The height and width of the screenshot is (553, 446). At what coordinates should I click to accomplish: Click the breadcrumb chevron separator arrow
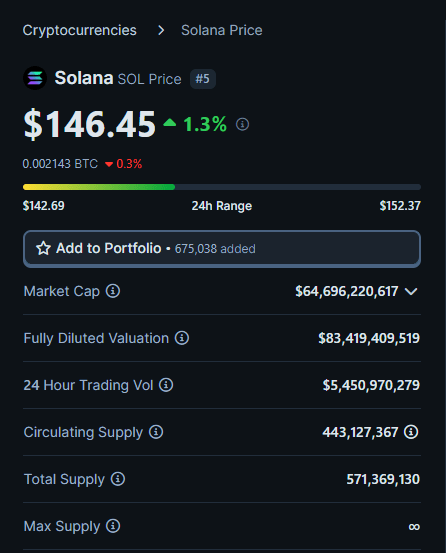(161, 30)
